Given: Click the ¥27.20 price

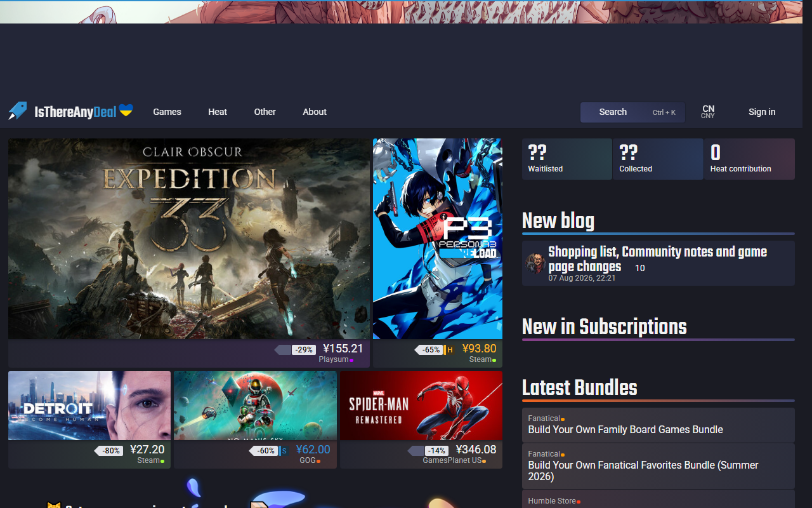Looking at the screenshot, I should click(x=147, y=450).
